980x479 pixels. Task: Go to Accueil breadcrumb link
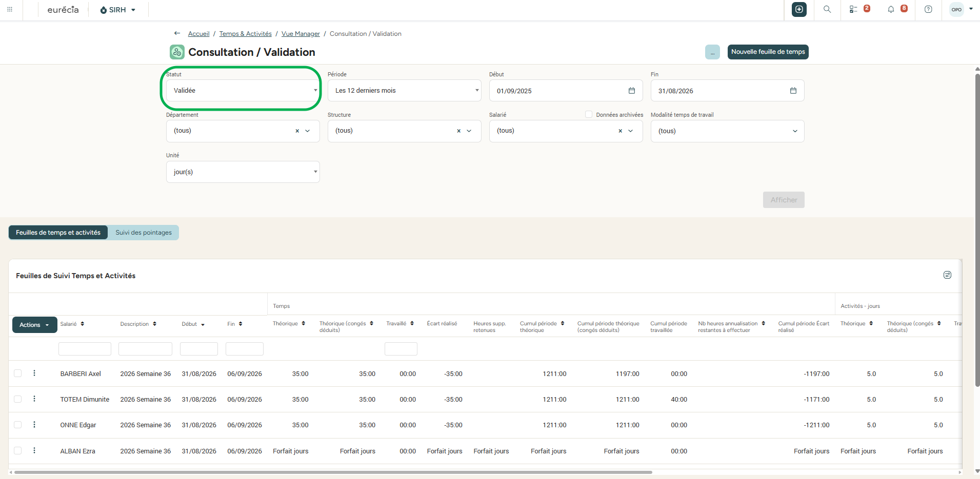(198, 34)
